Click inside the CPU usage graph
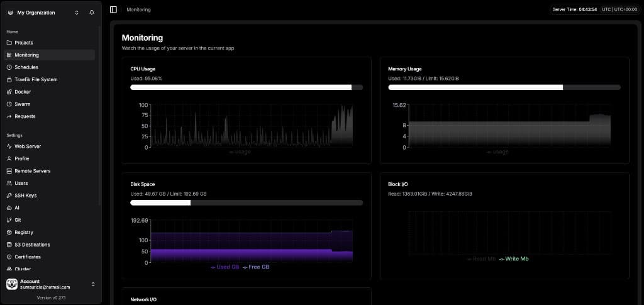 click(252, 126)
